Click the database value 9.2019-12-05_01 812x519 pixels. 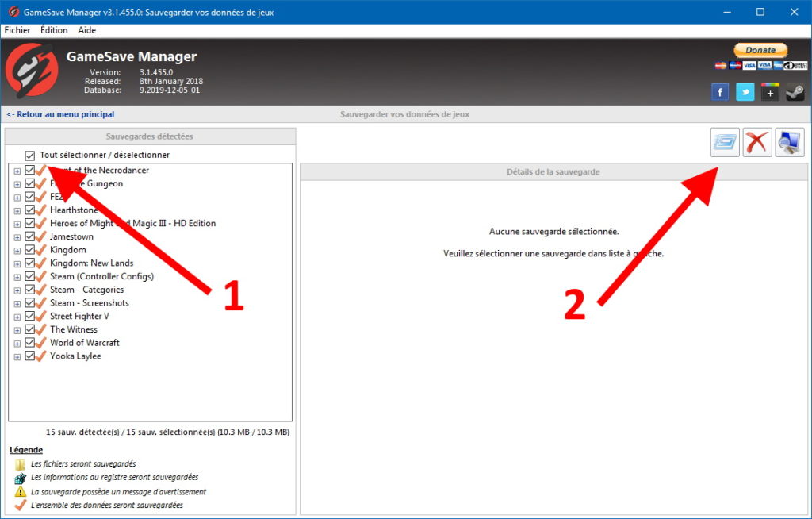click(x=170, y=90)
